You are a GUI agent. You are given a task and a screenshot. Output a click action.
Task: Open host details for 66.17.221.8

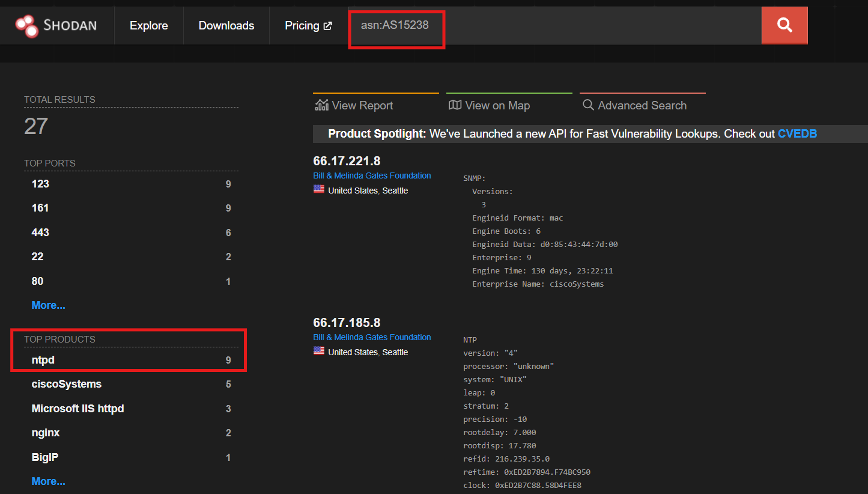tap(347, 160)
